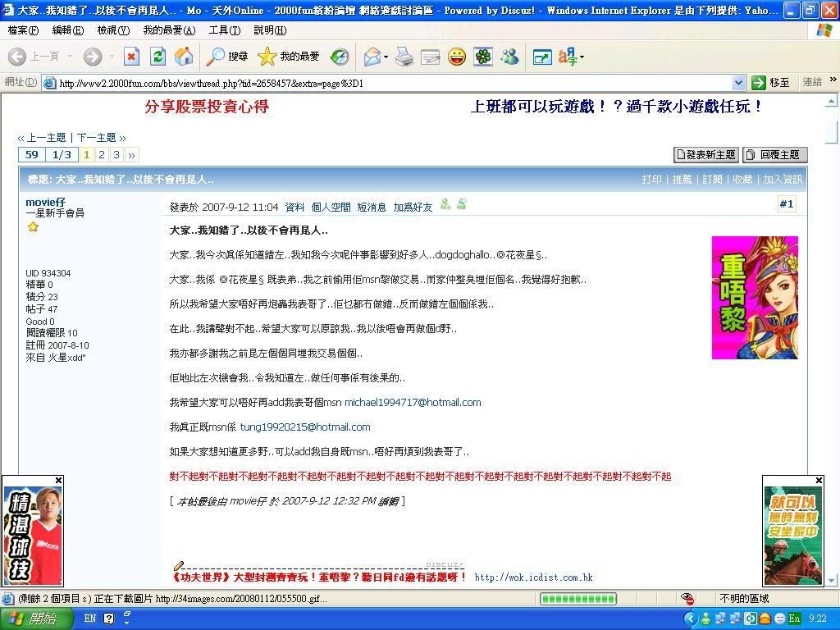Viewport: 840px width, 630px height.
Task: Click the Refresh page icon
Action: pos(157,57)
